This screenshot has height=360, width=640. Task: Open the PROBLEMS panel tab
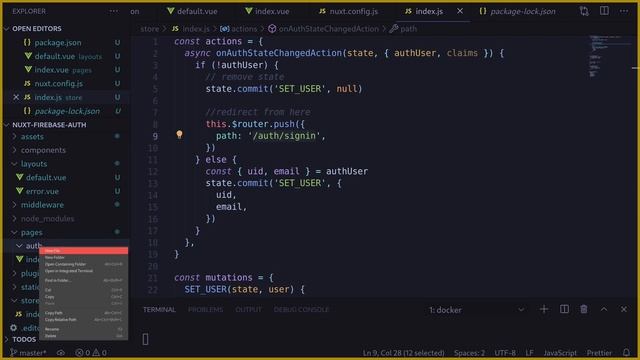205,310
